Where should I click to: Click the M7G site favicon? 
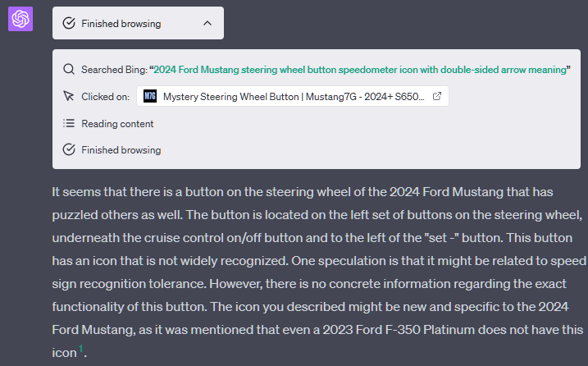click(150, 97)
